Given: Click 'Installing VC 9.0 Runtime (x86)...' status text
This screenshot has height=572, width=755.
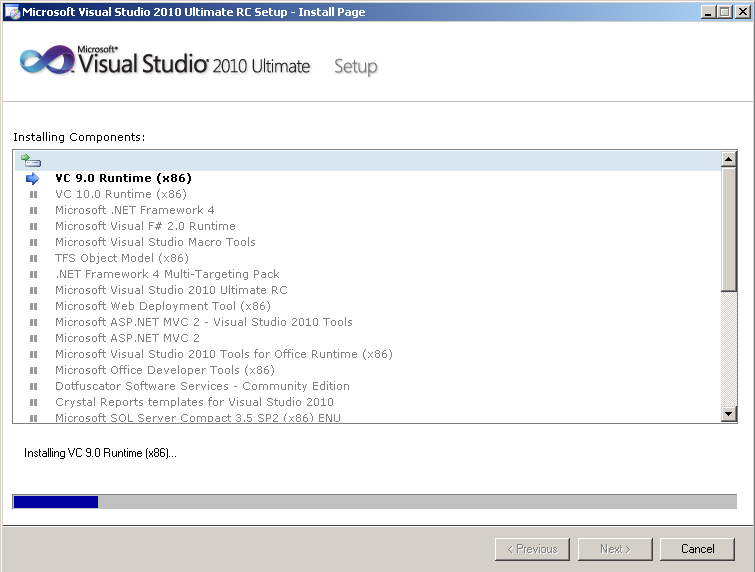Looking at the screenshot, I should [x=100, y=453].
